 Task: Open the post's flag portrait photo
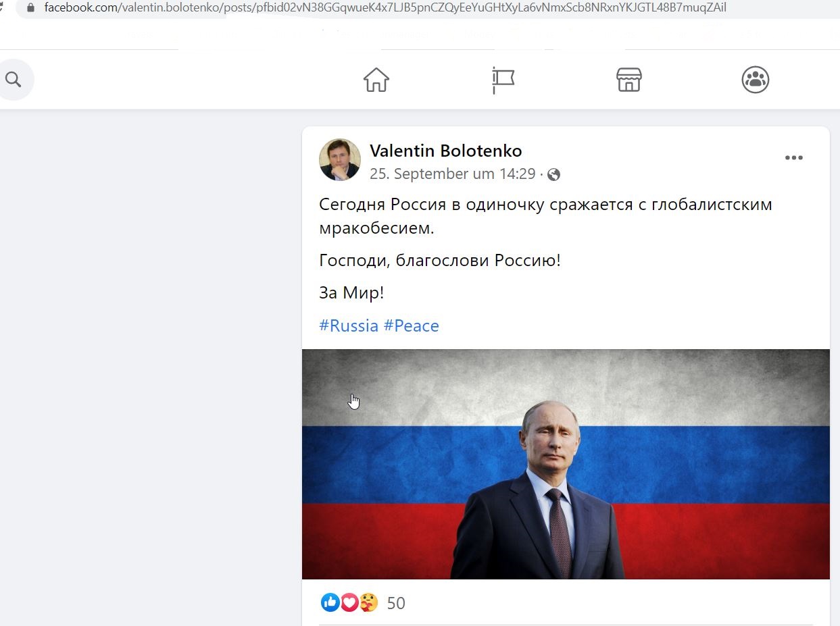pyautogui.click(x=566, y=464)
